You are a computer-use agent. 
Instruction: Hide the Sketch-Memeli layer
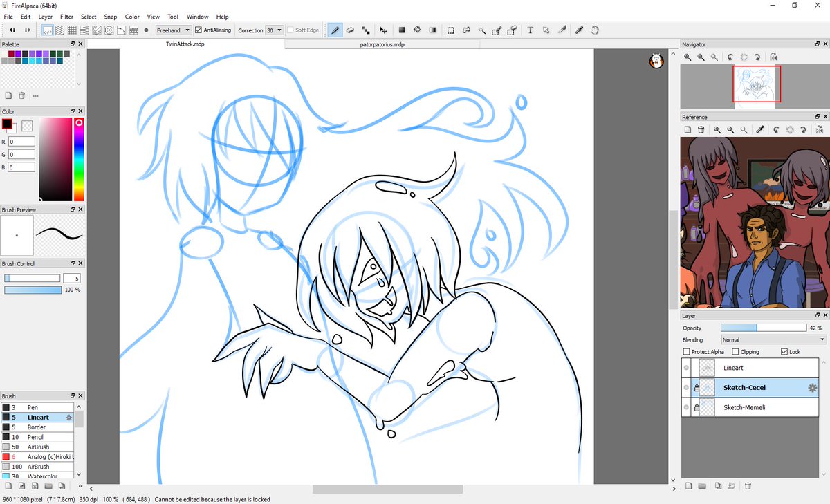coord(686,408)
